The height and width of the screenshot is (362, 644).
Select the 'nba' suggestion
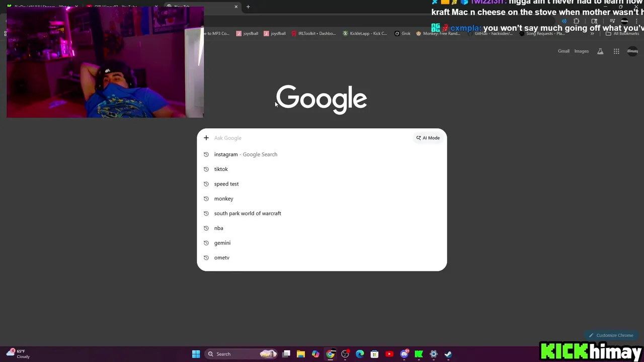(x=321, y=228)
